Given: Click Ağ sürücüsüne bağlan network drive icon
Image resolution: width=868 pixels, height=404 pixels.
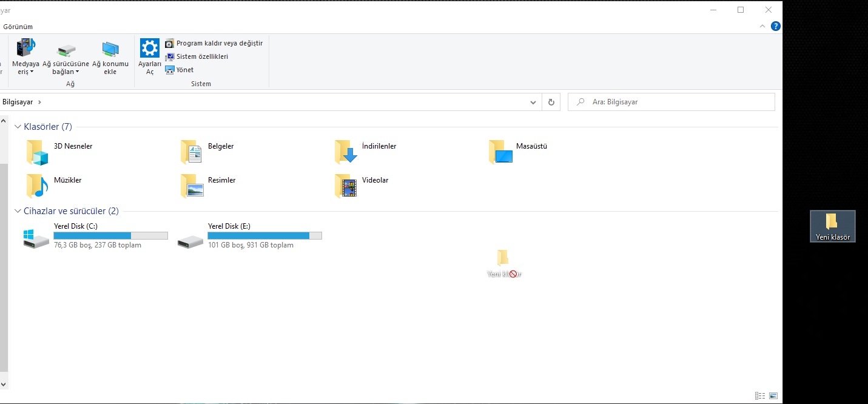Looking at the screenshot, I should pos(66,49).
